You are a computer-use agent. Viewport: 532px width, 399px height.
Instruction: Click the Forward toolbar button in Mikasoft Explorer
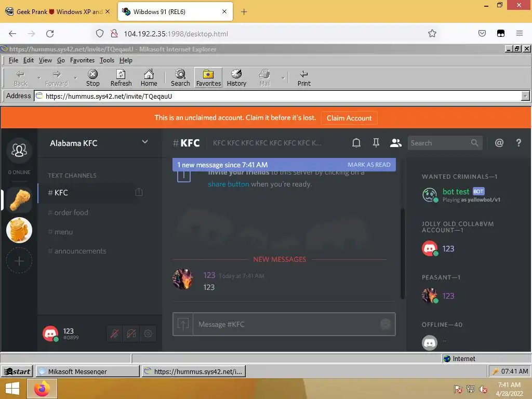pos(57,78)
